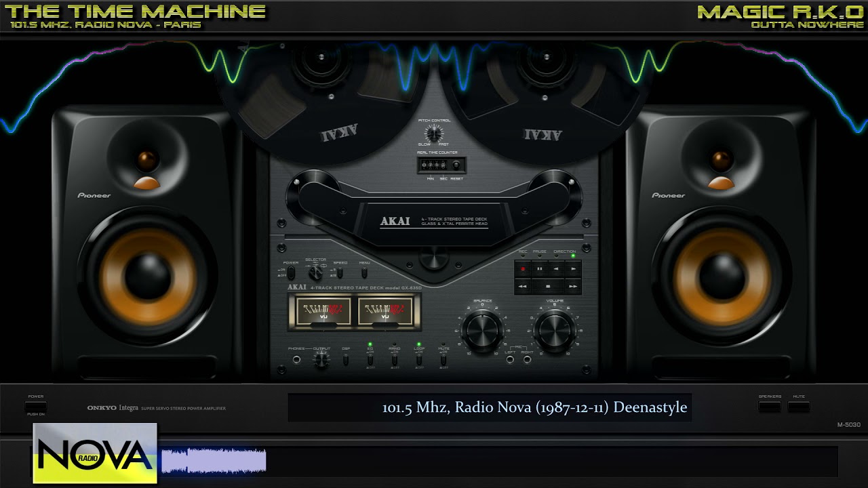Click the right speaker tweeter
Image resolution: width=868 pixels, height=488 pixels.
tap(722, 161)
